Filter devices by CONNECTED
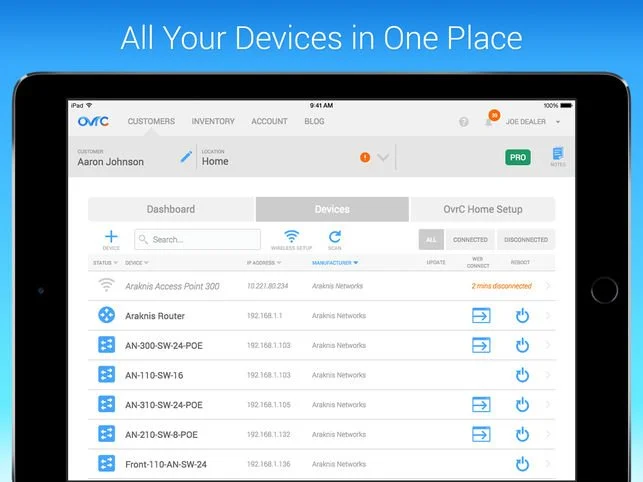The width and height of the screenshot is (643, 482). click(470, 240)
